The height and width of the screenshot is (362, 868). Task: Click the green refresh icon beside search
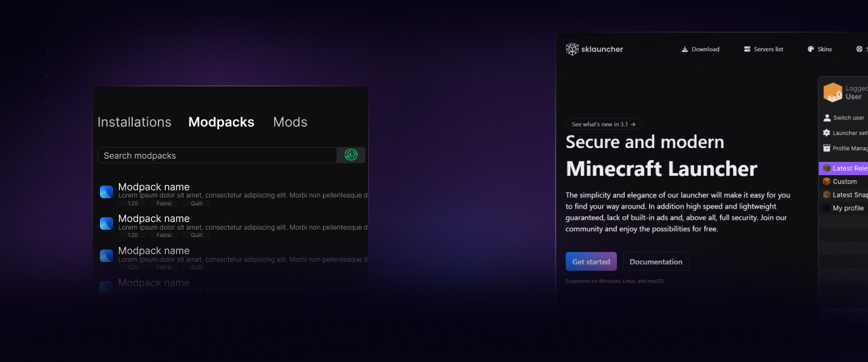point(351,155)
